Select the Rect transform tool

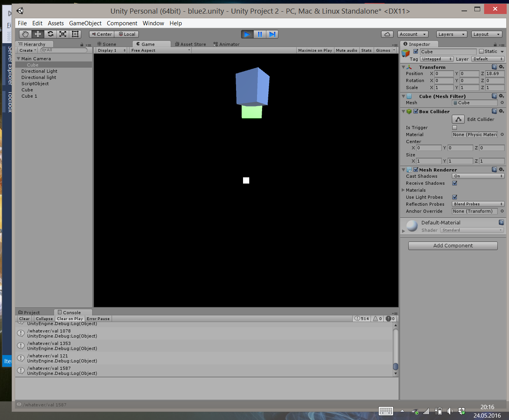click(75, 34)
